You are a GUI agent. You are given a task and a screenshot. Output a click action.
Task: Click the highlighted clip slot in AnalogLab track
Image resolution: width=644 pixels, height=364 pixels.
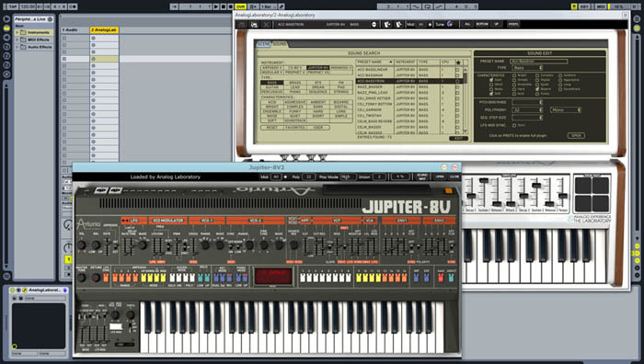click(x=104, y=59)
